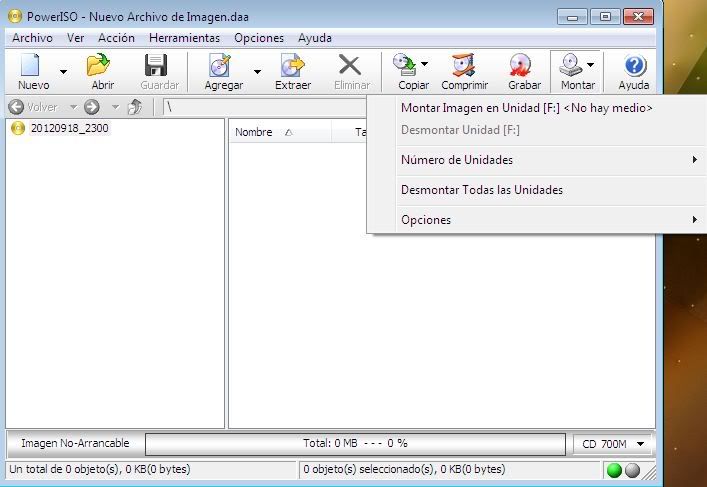Screen dimensions: 707x487
Task: Click Imagen No-Arrancable status button
Action: pyautogui.click(x=75, y=443)
